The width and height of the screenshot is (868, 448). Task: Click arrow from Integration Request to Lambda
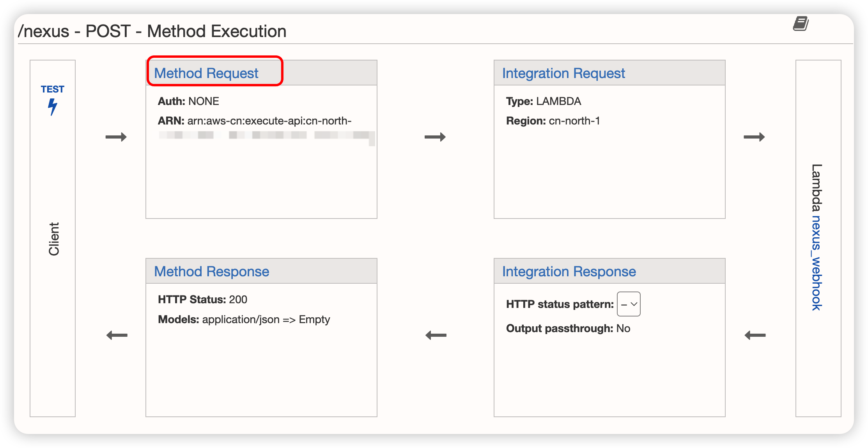754,137
